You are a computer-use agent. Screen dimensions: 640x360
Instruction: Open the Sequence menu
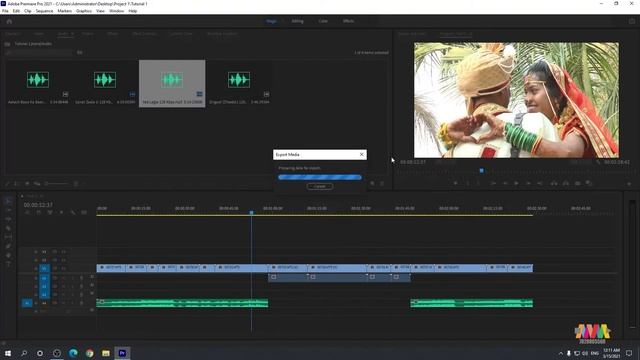[x=44, y=11]
